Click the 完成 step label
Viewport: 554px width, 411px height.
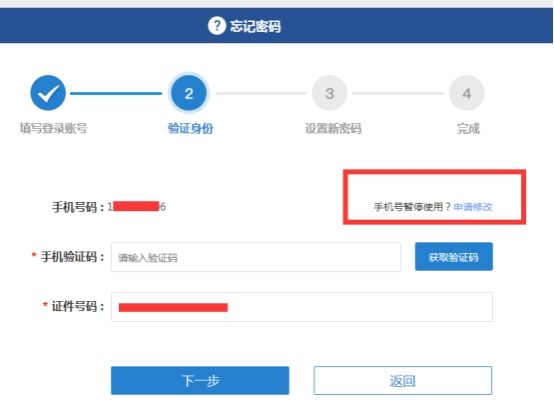(468, 128)
